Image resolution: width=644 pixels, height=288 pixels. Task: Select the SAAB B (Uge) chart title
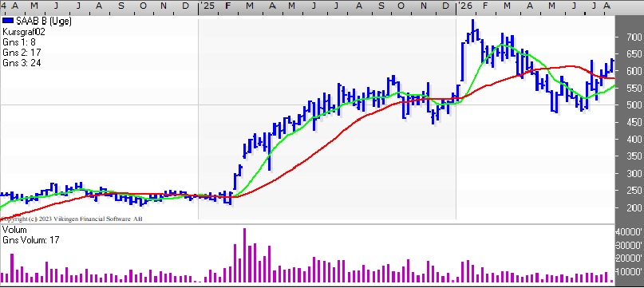tap(44, 22)
